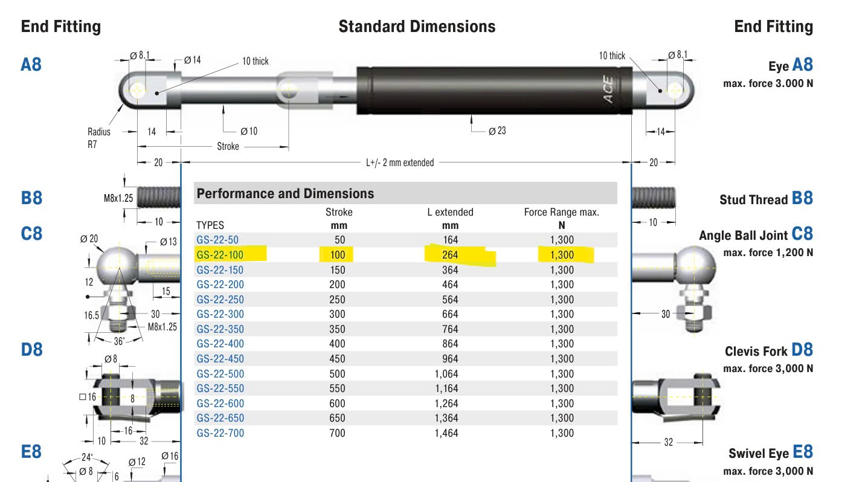Select the GS-22-450 type link

[x=220, y=359]
